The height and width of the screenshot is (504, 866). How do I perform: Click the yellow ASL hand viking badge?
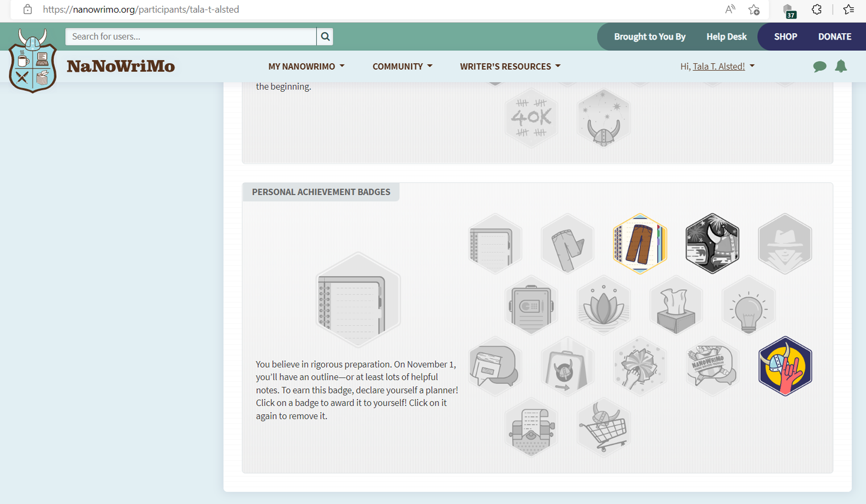[785, 366]
